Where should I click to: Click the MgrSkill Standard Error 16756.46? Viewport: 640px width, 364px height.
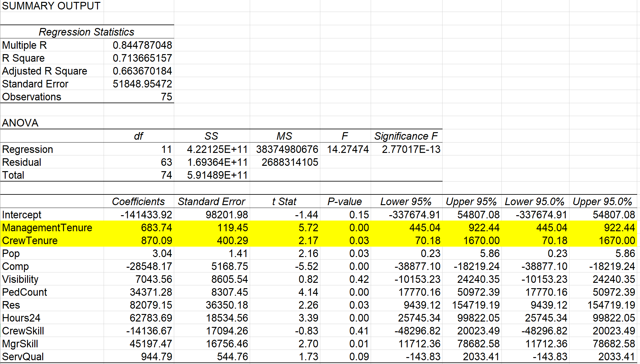pos(226,344)
